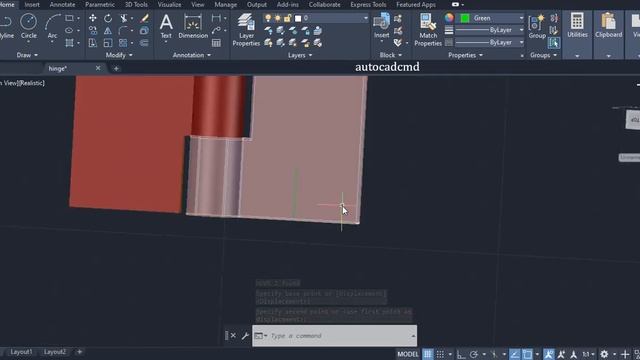Activate the Erase tool

point(144,18)
